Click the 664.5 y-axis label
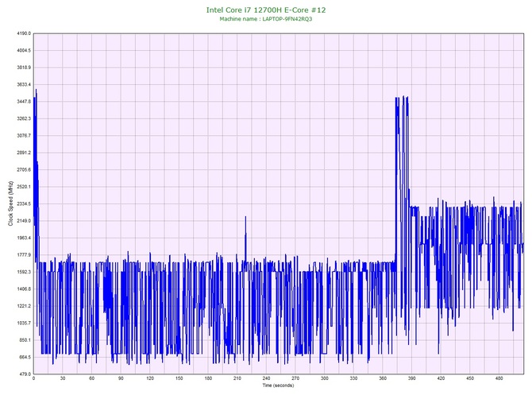The width and height of the screenshot is (532, 399). (25, 357)
